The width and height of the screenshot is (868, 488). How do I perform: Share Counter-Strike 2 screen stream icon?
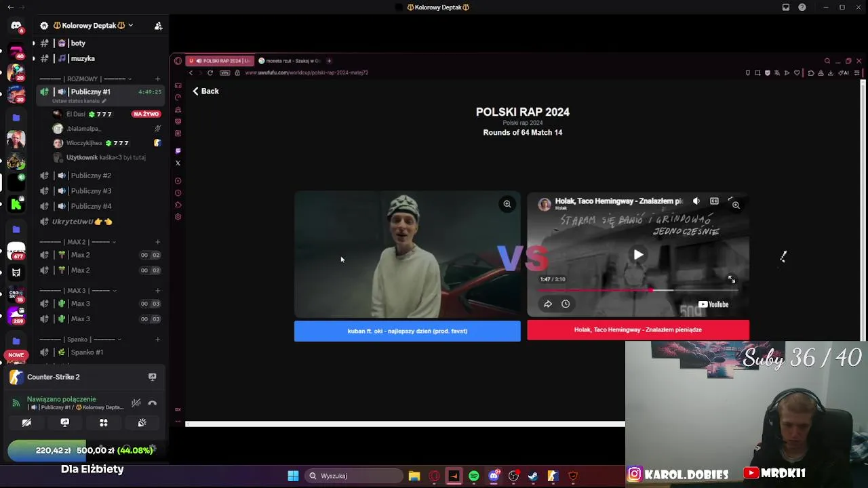click(x=152, y=377)
